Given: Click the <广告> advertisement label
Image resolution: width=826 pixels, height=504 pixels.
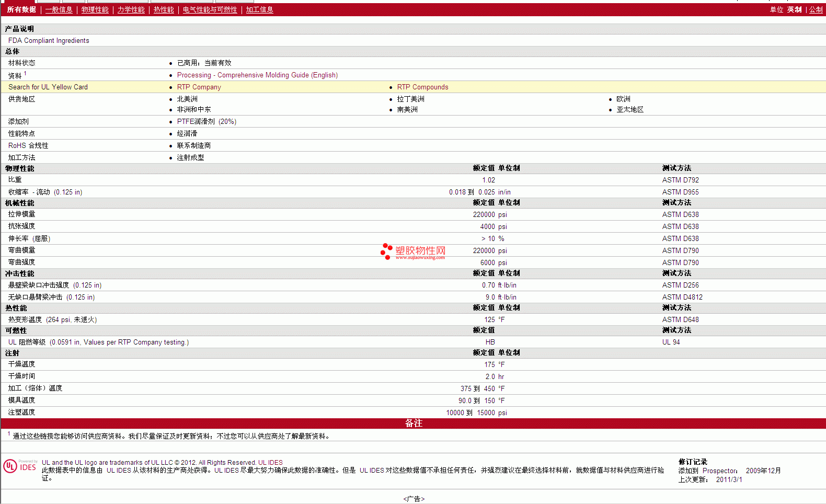Looking at the screenshot, I should click(414, 499).
